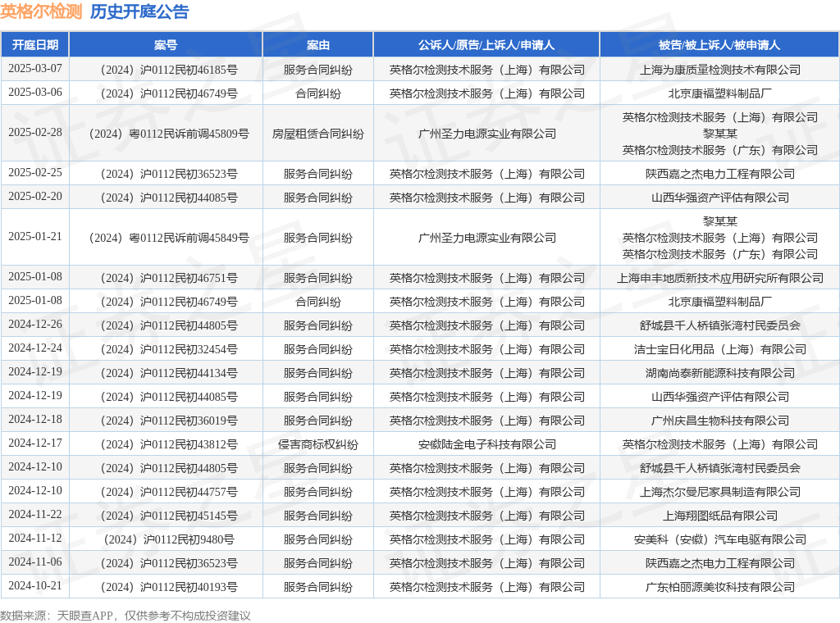Click date 2024-12-17
The height and width of the screenshot is (623, 840).
click(x=35, y=443)
